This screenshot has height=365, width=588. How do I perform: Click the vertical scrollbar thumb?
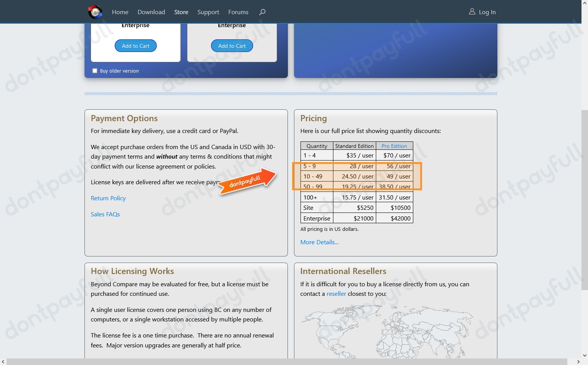coord(585,199)
